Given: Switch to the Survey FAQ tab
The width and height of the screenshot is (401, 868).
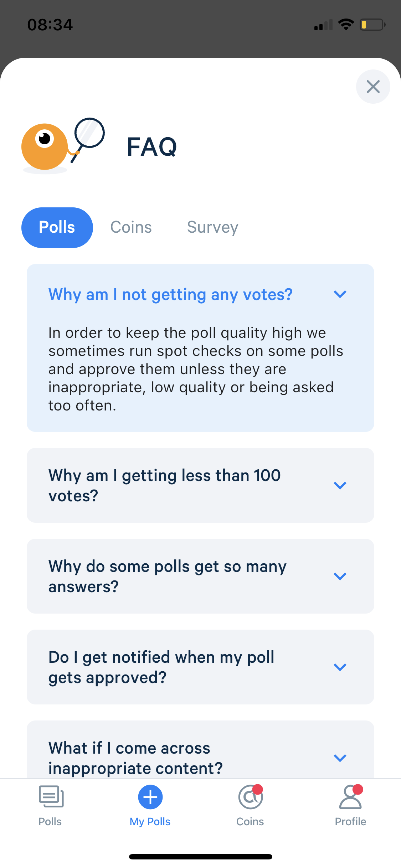Looking at the screenshot, I should click(x=212, y=227).
